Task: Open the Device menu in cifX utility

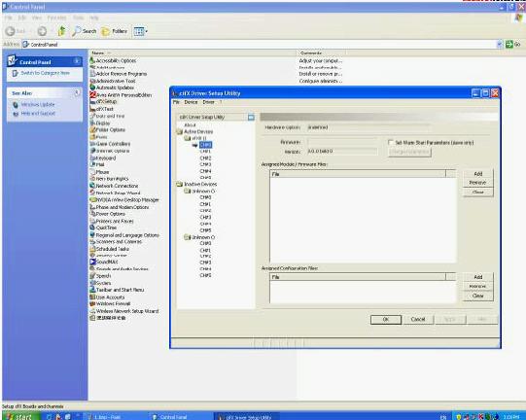Action: [x=191, y=102]
